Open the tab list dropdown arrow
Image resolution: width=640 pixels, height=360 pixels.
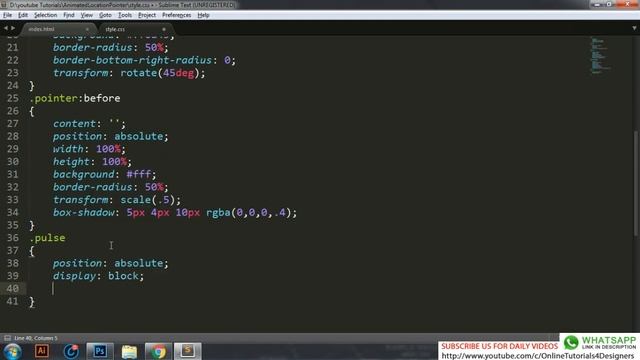pos(634,28)
